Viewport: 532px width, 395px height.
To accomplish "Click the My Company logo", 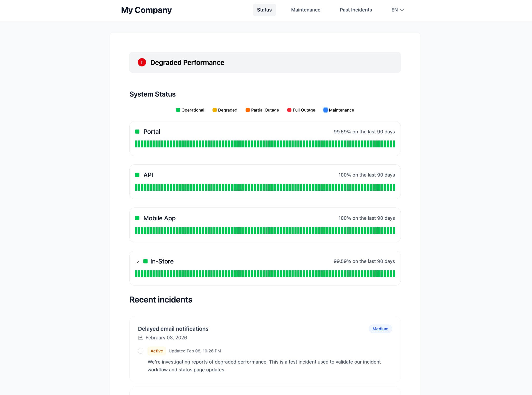I will coord(146,10).
